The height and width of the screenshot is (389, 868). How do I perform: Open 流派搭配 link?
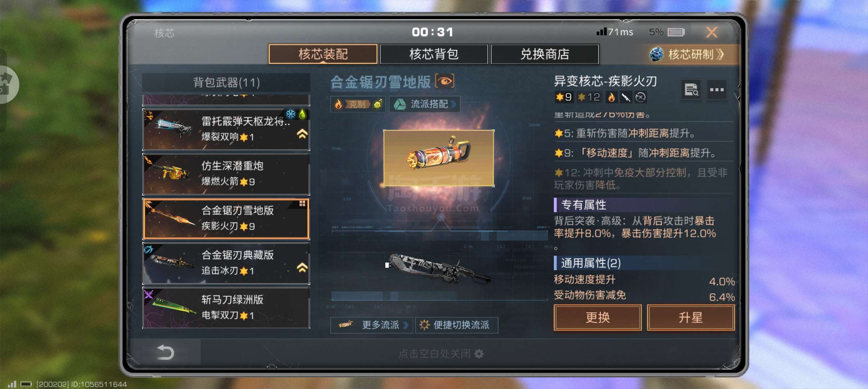pos(424,104)
